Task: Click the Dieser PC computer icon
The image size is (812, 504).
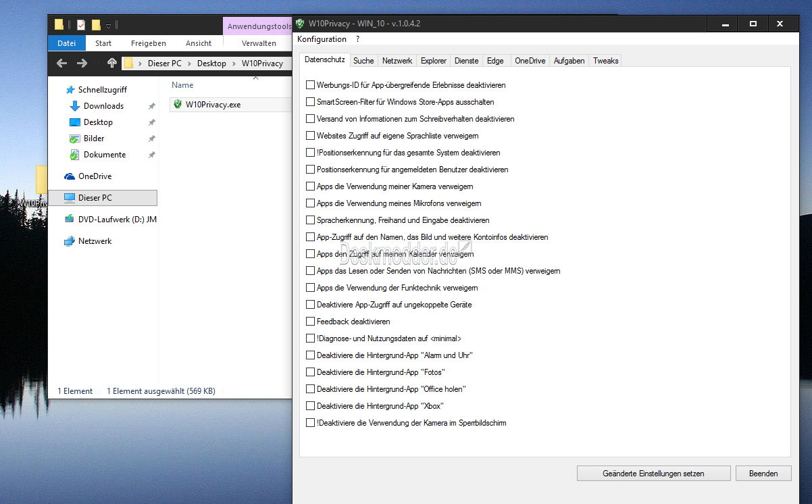Action: pos(70,198)
